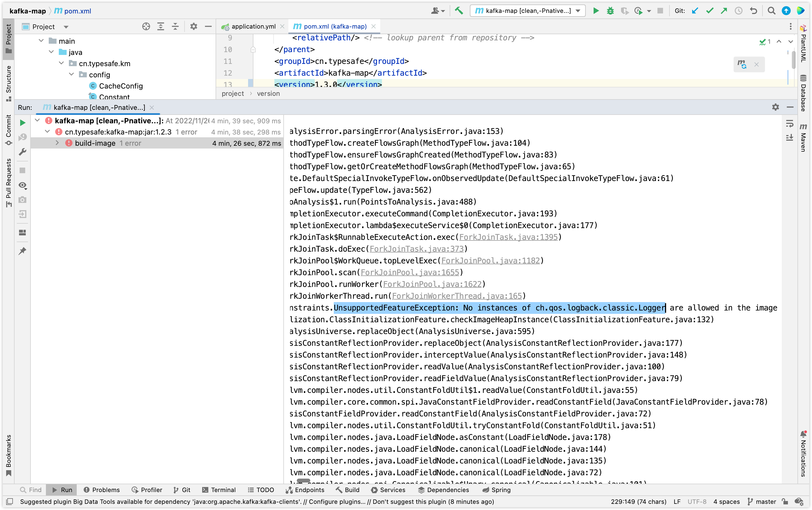Toggle soft-wrap in the Run console

pyautogui.click(x=789, y=124)
